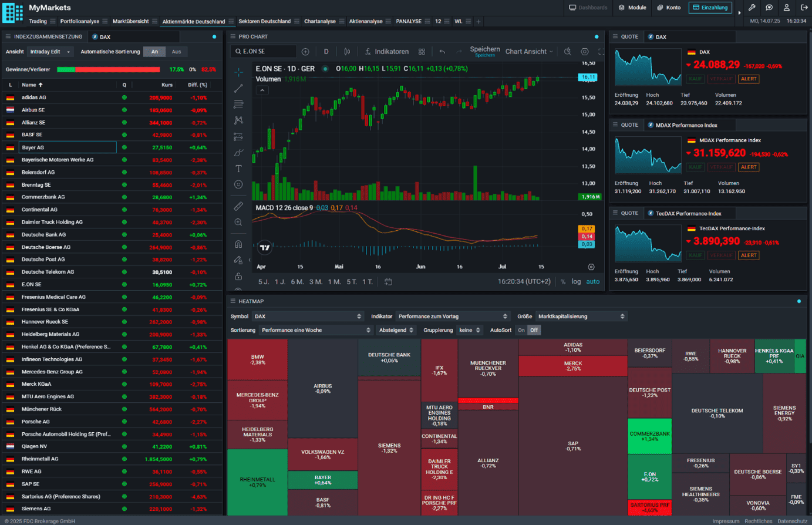Click the DAX quote mini chart thumbnail
Image resolution: width=812 pixels, height=525 pixels.
[x=648, y=67]
